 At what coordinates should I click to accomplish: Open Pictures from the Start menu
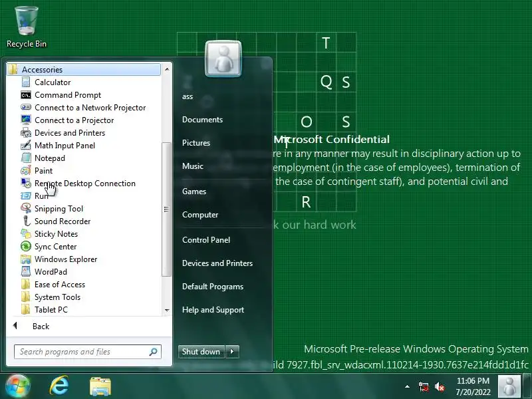pyautogui.click(x=196, y=143)
